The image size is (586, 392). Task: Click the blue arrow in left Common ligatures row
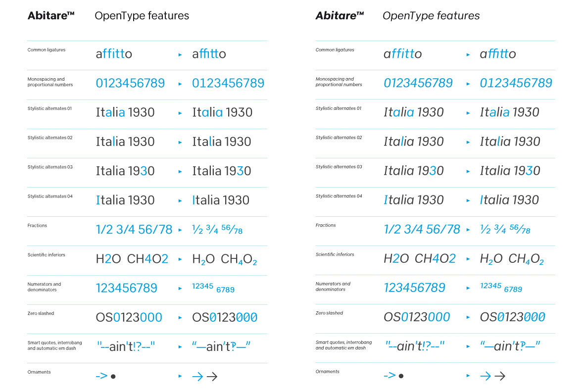[x=180, y=55]
